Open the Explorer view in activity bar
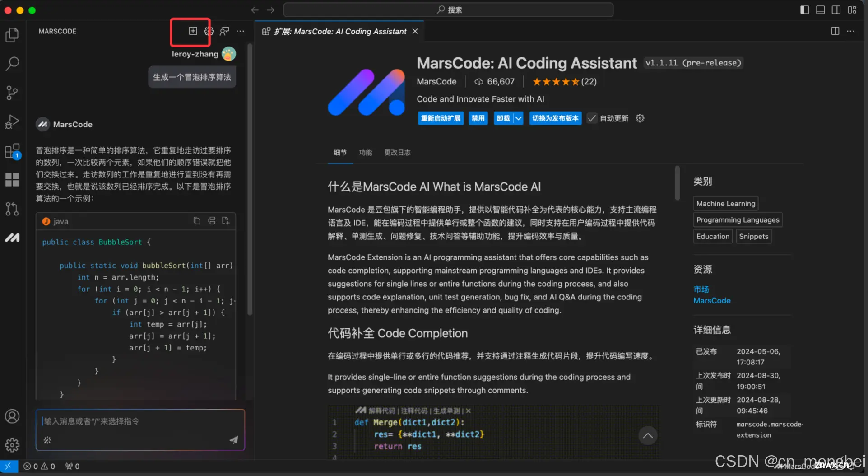Image resolution: width=868 pixels, height=476 pixels. click(12, 35)
